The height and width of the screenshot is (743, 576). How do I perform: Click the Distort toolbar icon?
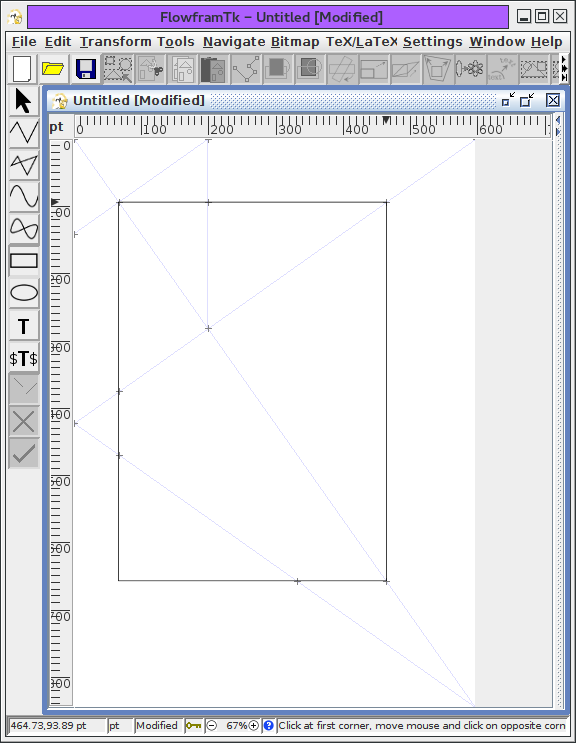tap(438, 69)
